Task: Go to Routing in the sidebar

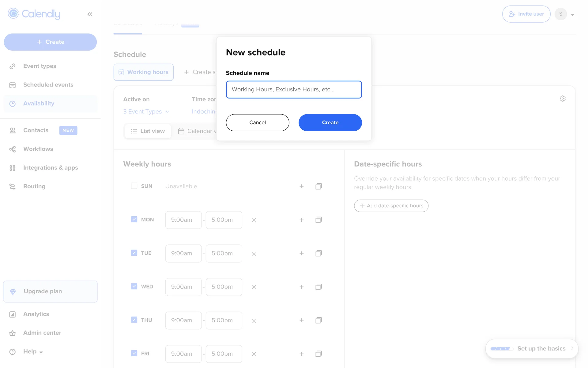Action: [34, 186]
